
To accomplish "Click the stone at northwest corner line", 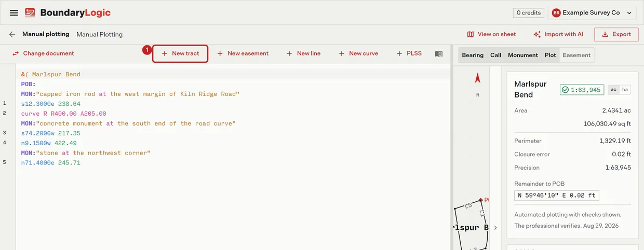I will (86, 153).
